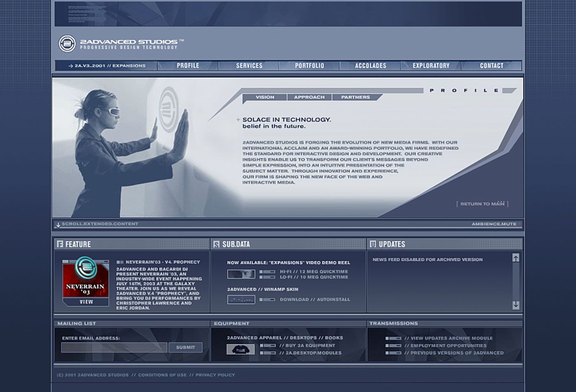576x392 pixels.
Task: Open the Services navigation tab
Action: tap(249, 65)
